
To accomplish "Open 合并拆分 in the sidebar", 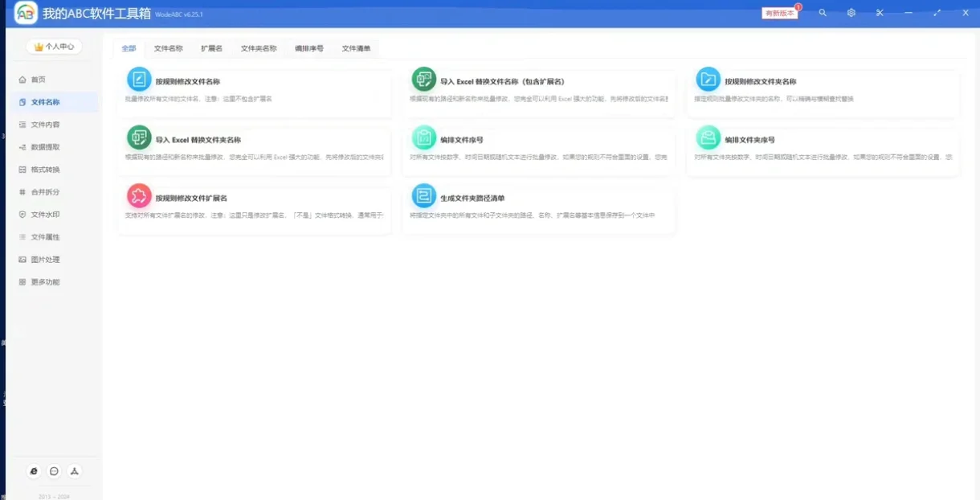I will 53,192.
